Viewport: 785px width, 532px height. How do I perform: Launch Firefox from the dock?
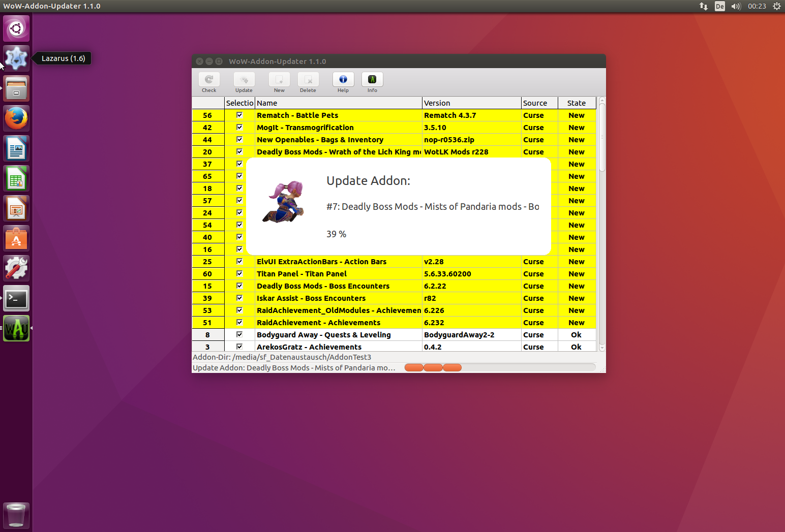click(x=16, y=118)
